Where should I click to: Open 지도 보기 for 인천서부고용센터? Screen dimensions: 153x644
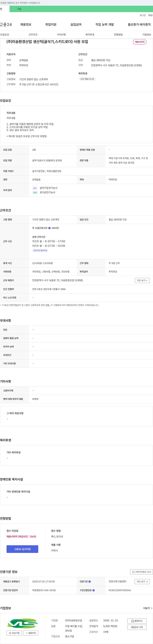142,582
